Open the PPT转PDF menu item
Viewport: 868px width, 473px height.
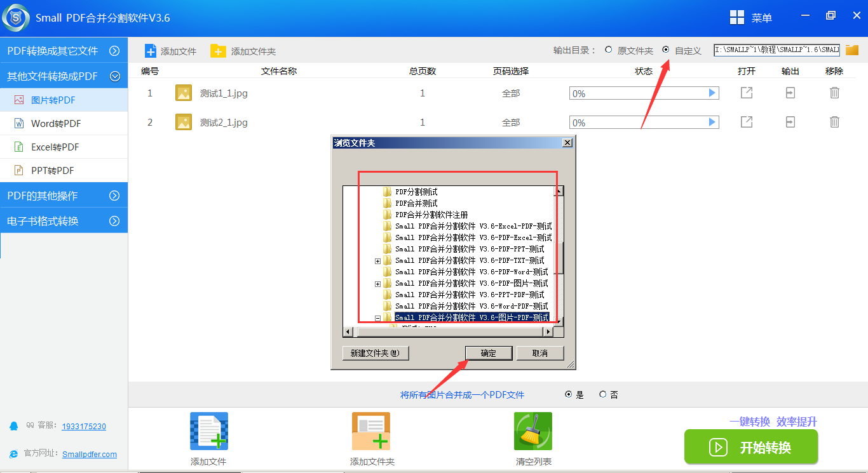(x=64, y=170)
